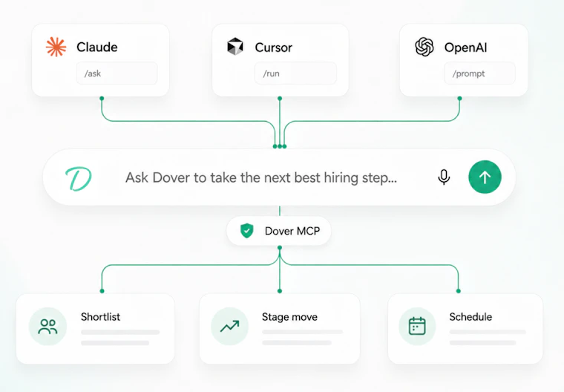The width and height of the screenshot is (564, 392).
Task: Click the green shield checkmark icon
Action: click(x=246, y=231)
